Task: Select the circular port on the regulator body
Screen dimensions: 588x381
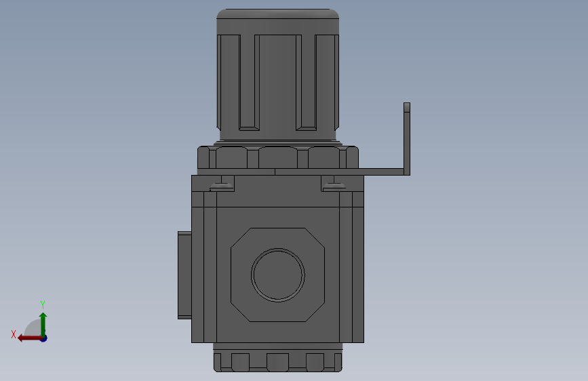Action: [278, 275]
